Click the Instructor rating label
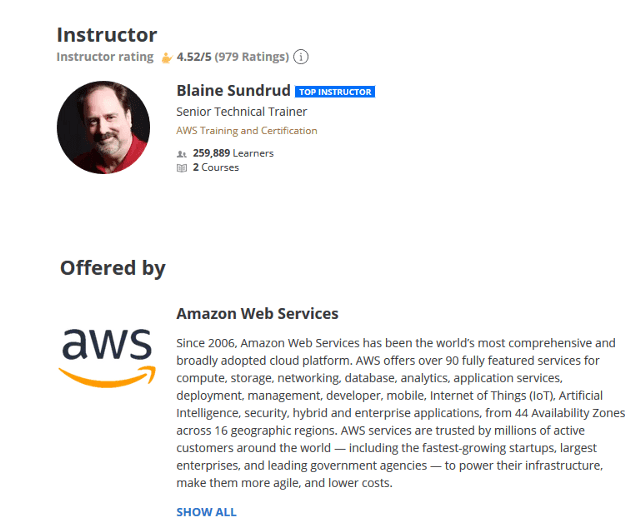Image resolution: width=630 pixels, height=527 pixels. (105, 57)
